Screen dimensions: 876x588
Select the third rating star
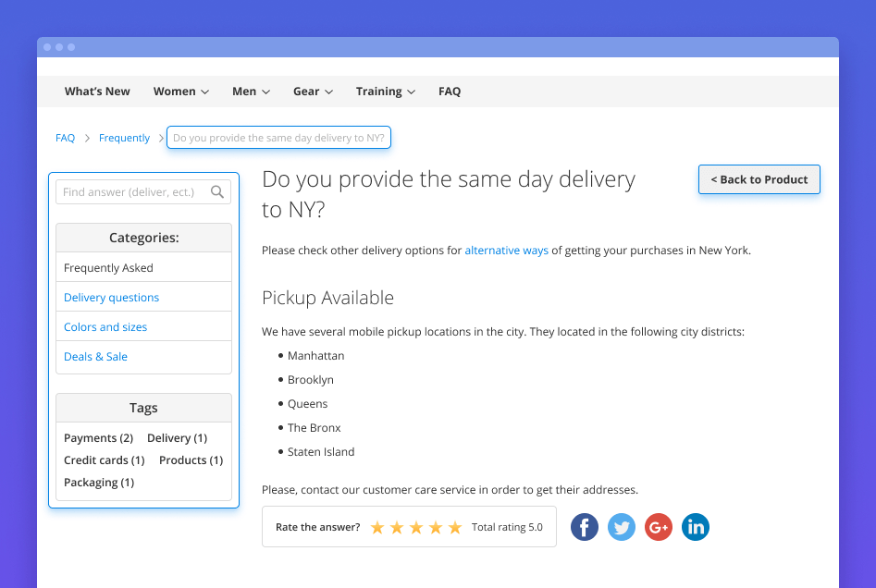pos(416,528)
